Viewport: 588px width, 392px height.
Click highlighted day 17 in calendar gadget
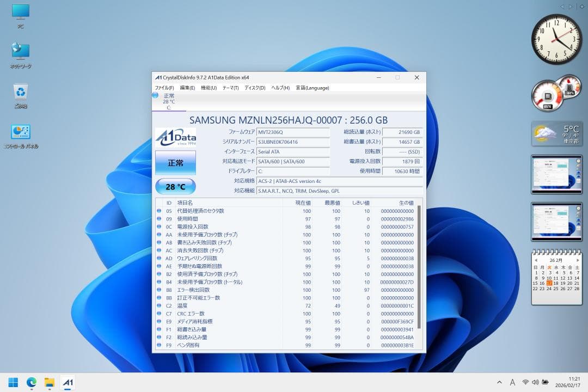pos(549,283)
